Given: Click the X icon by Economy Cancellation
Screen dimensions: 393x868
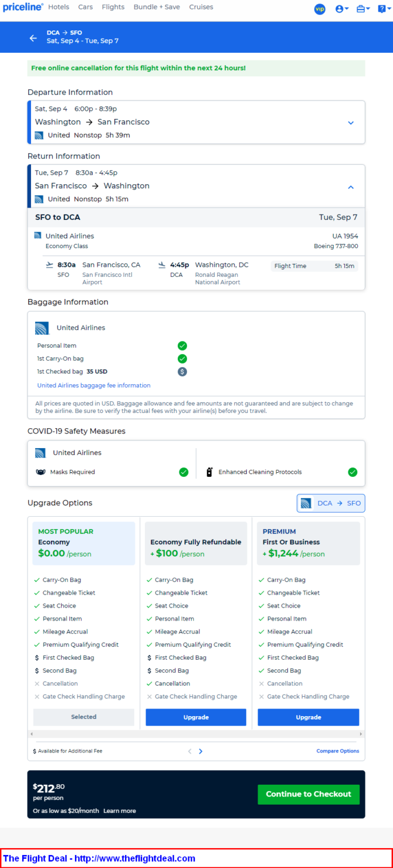Looking at the screenshot, I should (x=37, y=684).
